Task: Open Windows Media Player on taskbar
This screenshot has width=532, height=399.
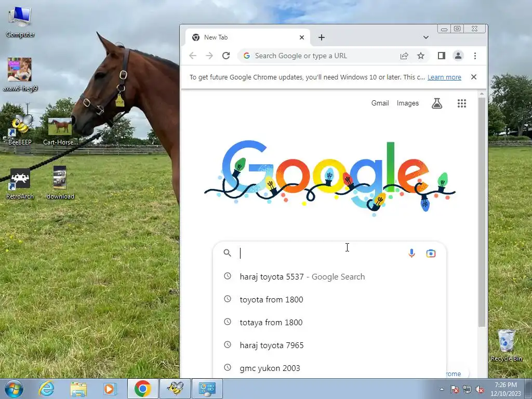Action: (x=109, y=389)
